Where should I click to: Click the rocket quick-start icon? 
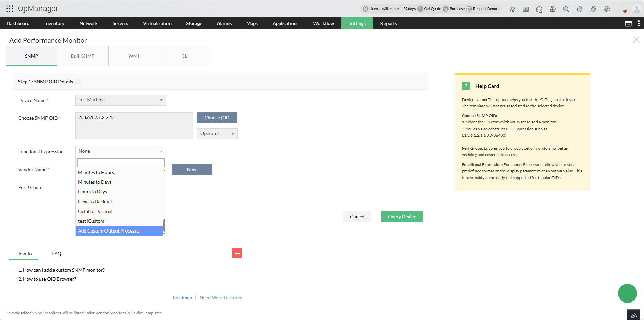tap(512, 9)
